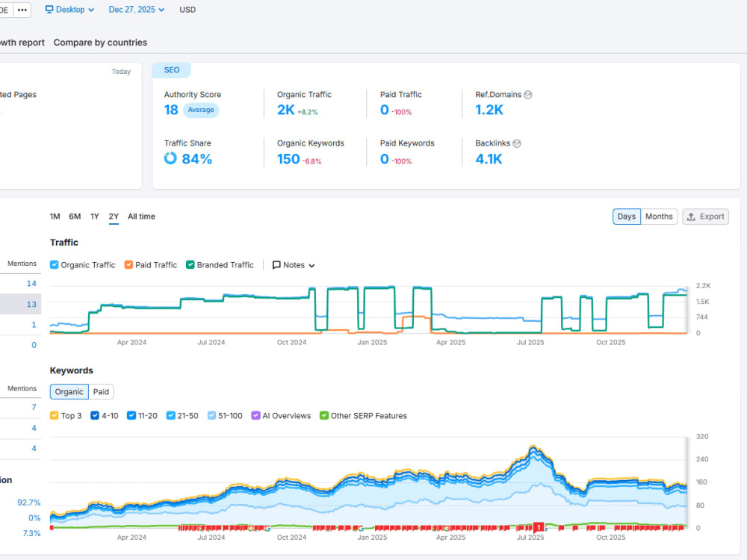Viewport: 747px width, 560px height.
Task: Expand the Notes dropdown
Action: click(x=294, y=265)
